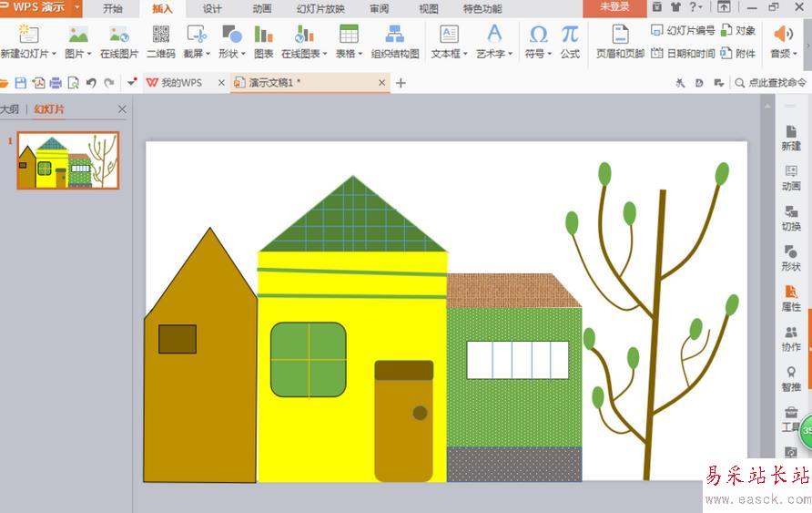
Task: Open the 形状 shapes gallery in ribbon
Action: pyautogui.click(x=231, y=35)
